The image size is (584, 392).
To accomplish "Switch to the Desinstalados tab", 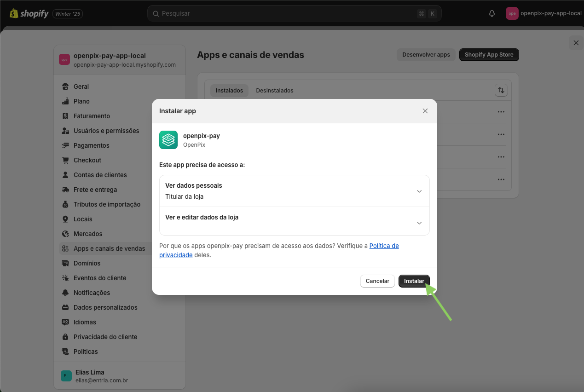I will tap(275, 90).
